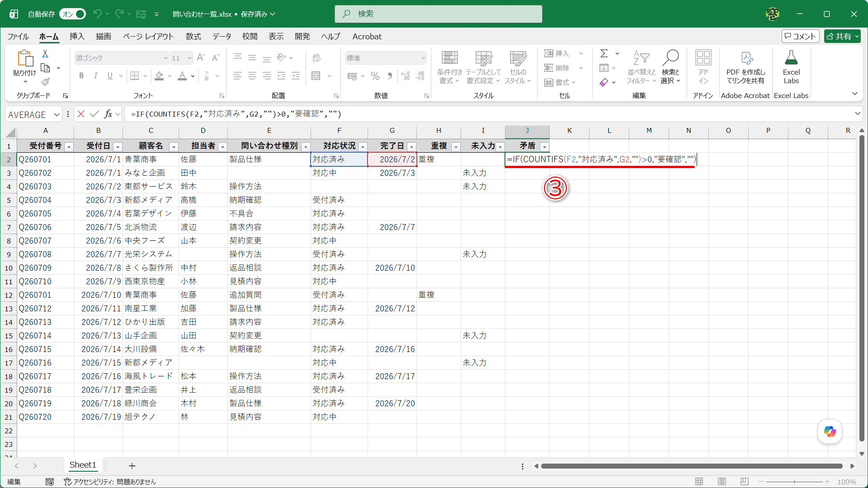Open the Name Box dropdown showing AVERAGE
This screenshot has height=488, width=868.
pyautogui.click(x=57, y=114)
